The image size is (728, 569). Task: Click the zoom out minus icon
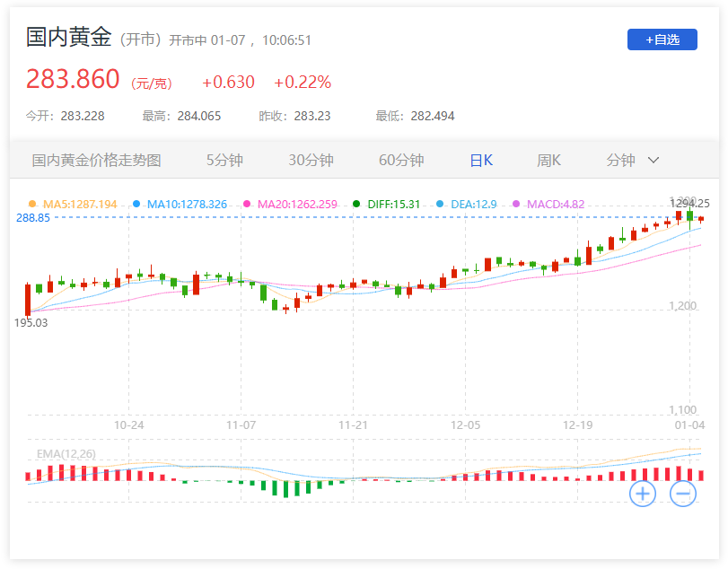[683, 493]
